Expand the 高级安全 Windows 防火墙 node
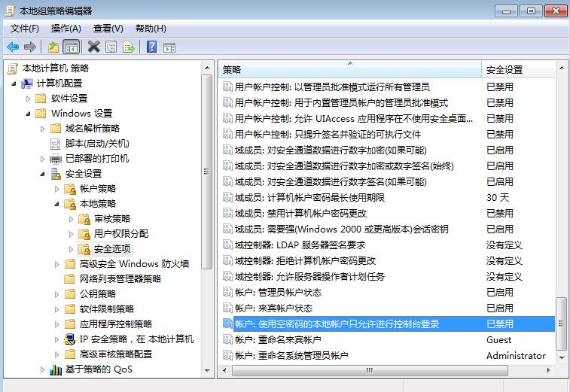 [56, 264]
